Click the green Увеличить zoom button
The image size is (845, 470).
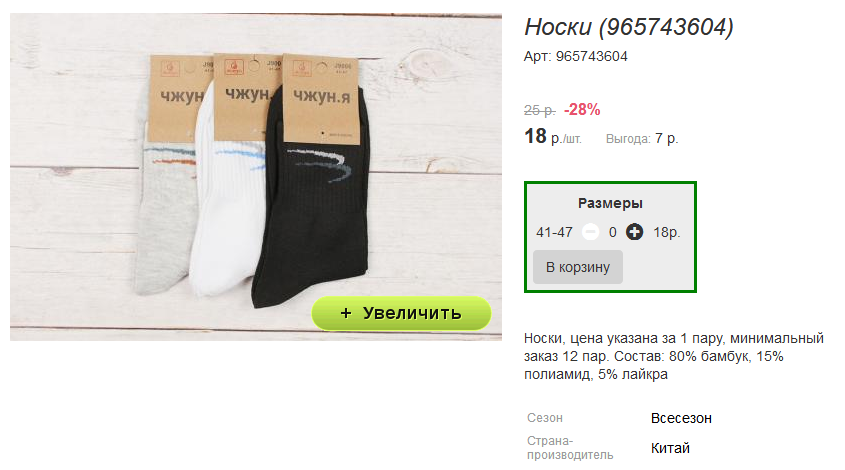401,313
